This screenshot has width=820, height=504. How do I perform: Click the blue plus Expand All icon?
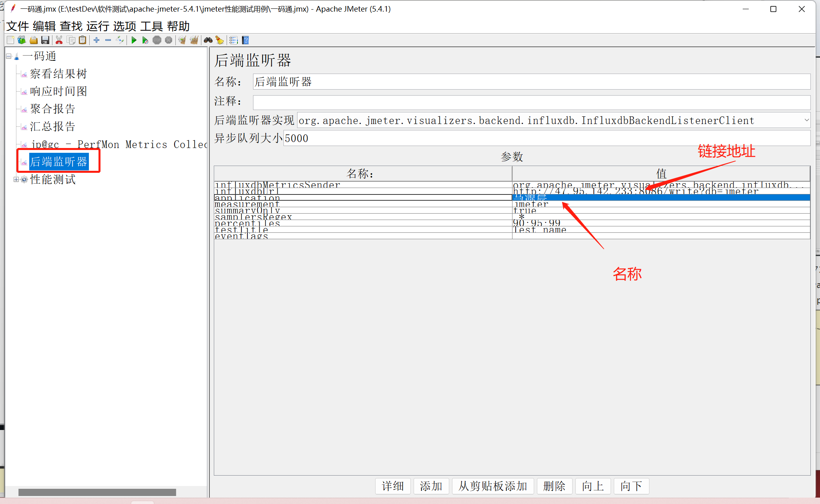coord(96,40)
